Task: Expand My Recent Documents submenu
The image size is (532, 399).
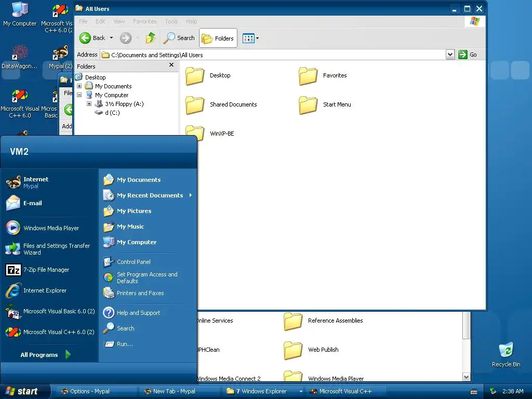Action: pos(147,195)
